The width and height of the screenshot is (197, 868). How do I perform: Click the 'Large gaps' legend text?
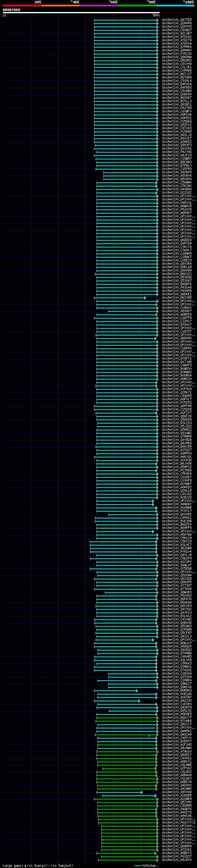point(13,865)
